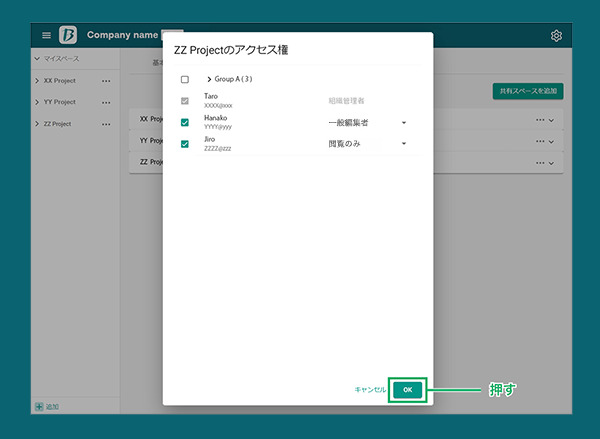600x439 pixels.
Task: Open Hanako's 一般編集者 role dropdown
Action: click(404, 122)
